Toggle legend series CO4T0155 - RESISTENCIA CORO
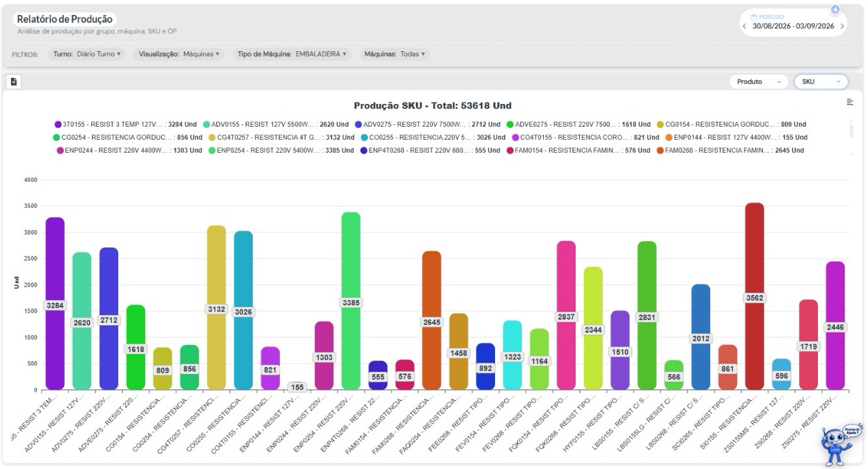868x469 pixels. [x=586, y=137]
